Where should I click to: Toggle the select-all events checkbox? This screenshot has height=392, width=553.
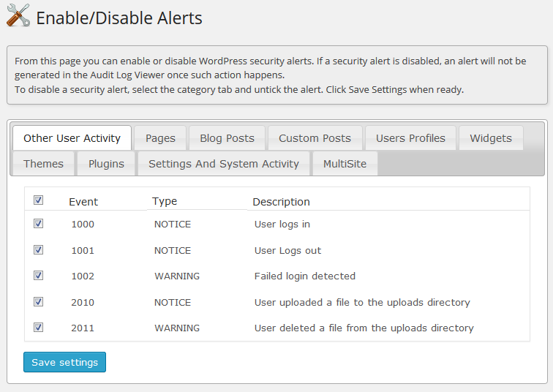pos(39,200)
